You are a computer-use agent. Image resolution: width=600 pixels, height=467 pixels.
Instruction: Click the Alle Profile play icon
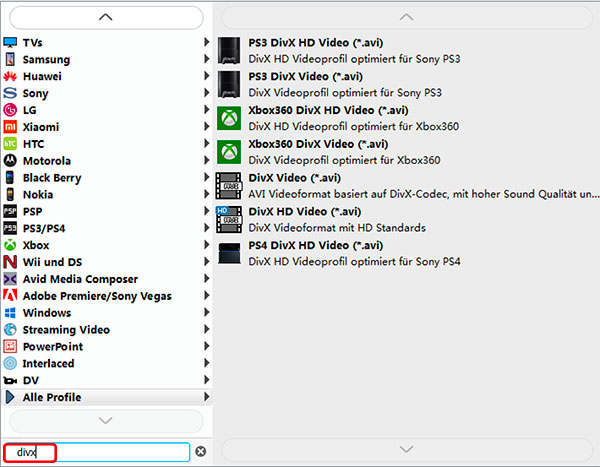(x=10, y=397)
